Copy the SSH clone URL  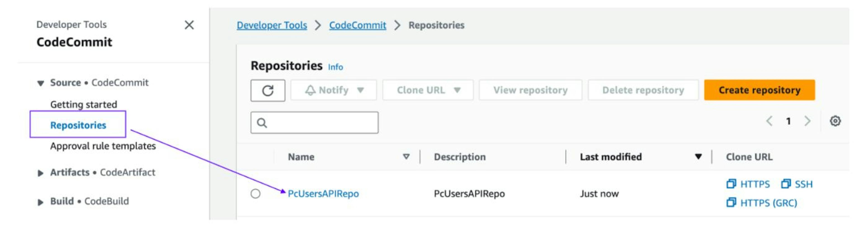[797, 184]
